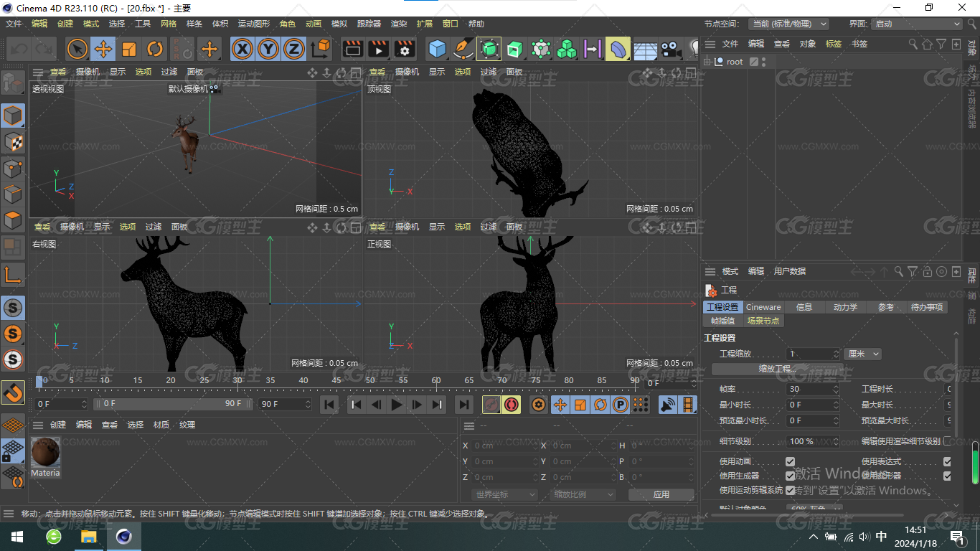
Task: Uncheck the 使用生成器 checkbox
Action: tap(790, 476)
